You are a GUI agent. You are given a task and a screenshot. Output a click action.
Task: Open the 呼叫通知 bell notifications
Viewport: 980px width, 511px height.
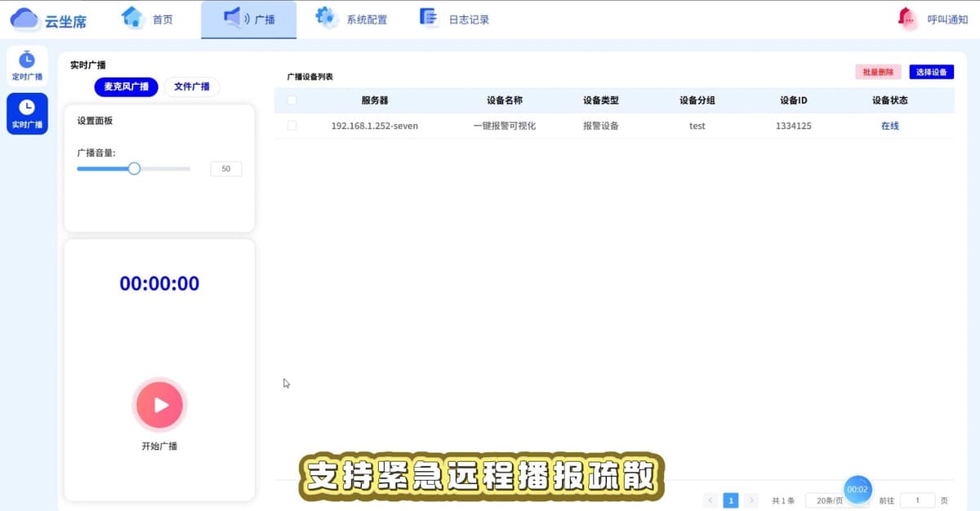pyautogui.click(x=932, y=19)
